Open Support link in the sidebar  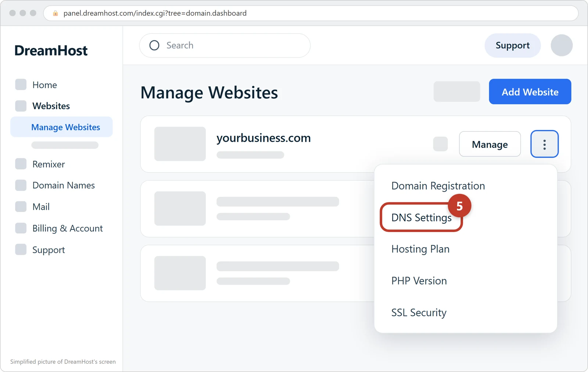point(49,250)
